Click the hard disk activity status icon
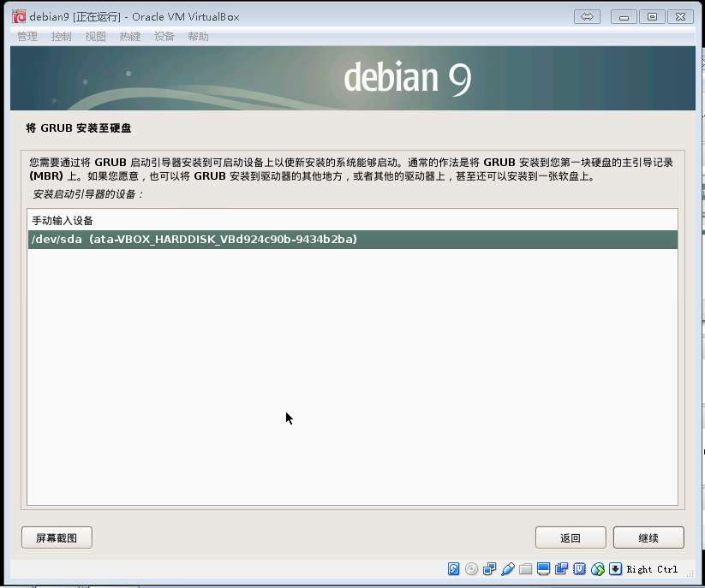Image resolution: width=705 pixels, height=588 pixels. coord(453,568)
